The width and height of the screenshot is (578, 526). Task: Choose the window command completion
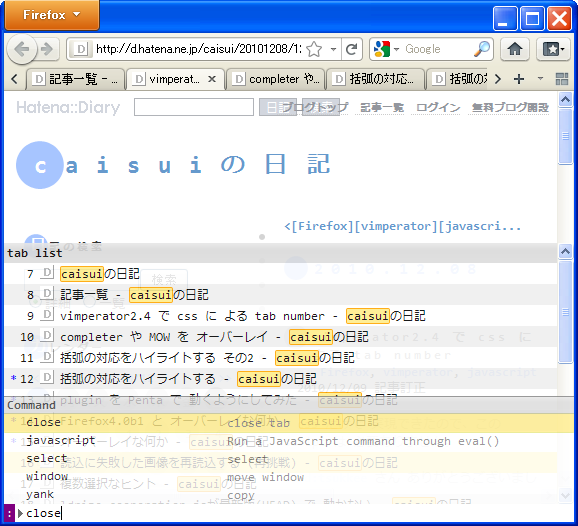coord(281,477)
